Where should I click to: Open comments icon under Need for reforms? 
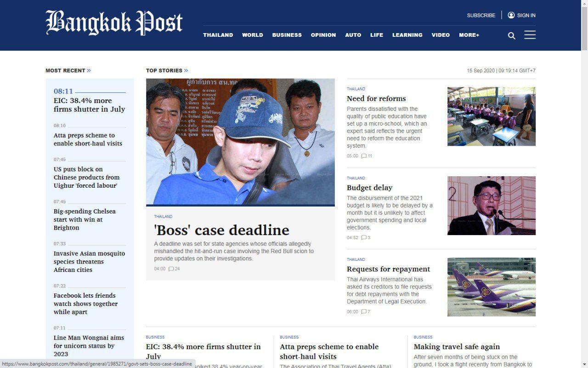[364, 156]
